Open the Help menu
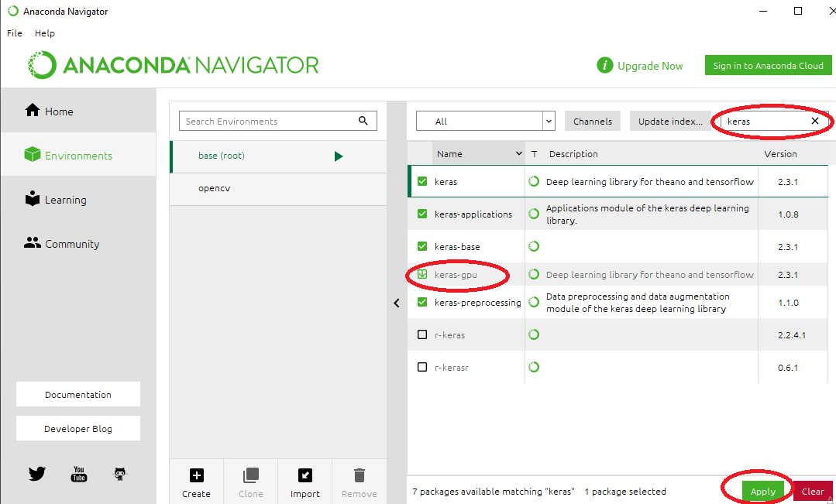 tap(45, 33)
